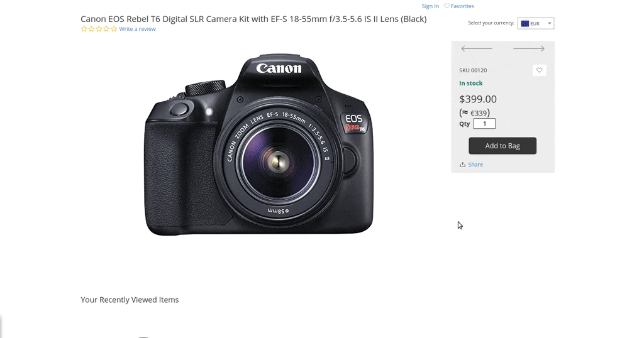
Task: Open the Favorites link
Action: tap(462, 6)
